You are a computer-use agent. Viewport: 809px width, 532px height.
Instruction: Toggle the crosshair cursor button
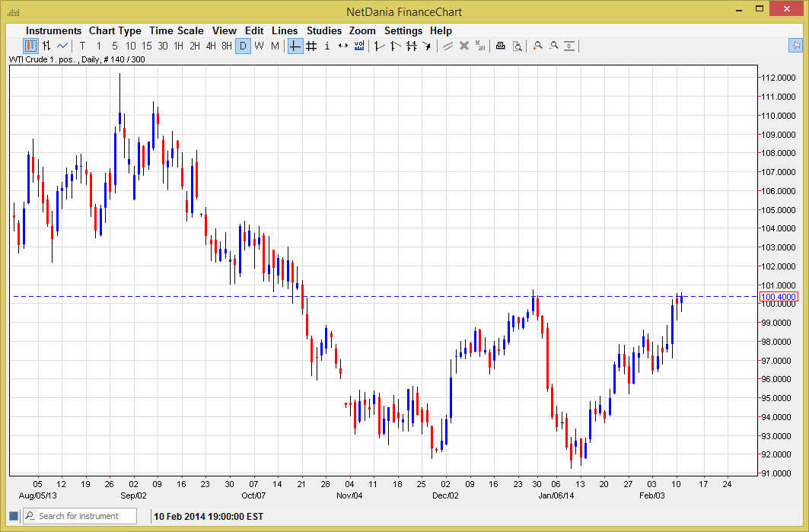[295, 46]
